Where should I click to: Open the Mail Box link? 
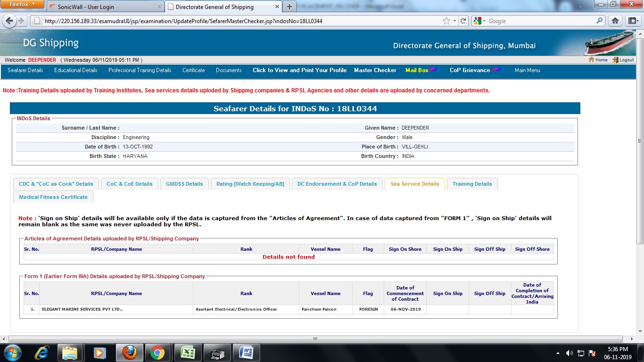point(417,70)
